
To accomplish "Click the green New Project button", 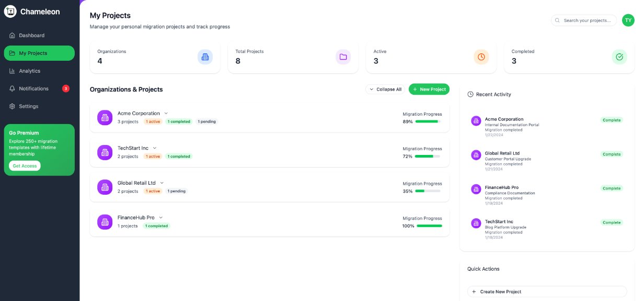I will (x=429, y=90).
